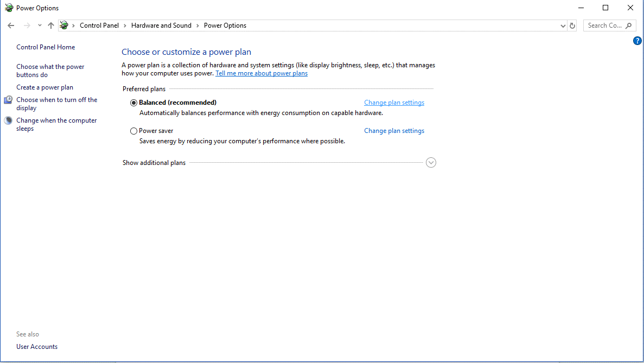644x363 pixels.
Task: Open Choose what the power buttons do
Action: [50, 71]
